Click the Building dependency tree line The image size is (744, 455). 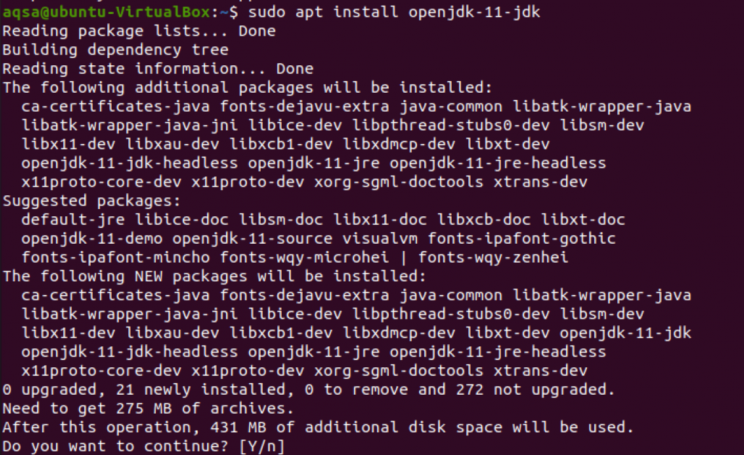click(x=115, y=49)
